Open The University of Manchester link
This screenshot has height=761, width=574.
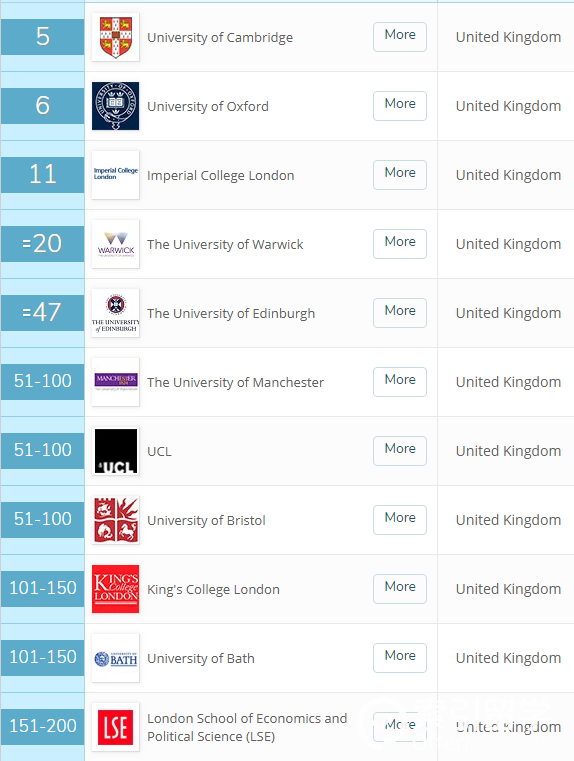tap(235, 382)
